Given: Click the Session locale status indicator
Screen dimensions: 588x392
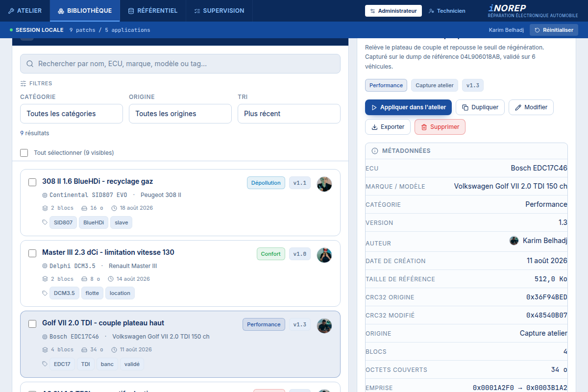Looking at the screenshot, I should (37, 30).
